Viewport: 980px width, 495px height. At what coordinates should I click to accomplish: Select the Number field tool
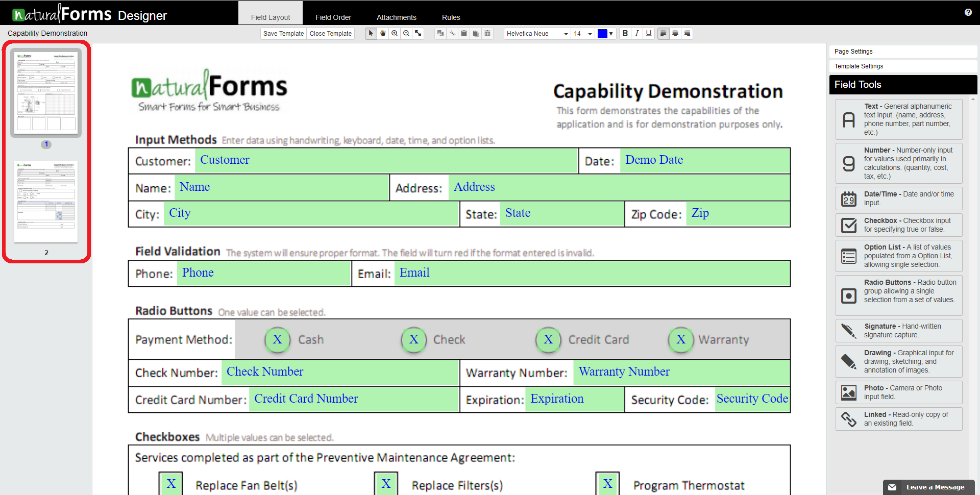pyautogui.click(x=899, y=163)
